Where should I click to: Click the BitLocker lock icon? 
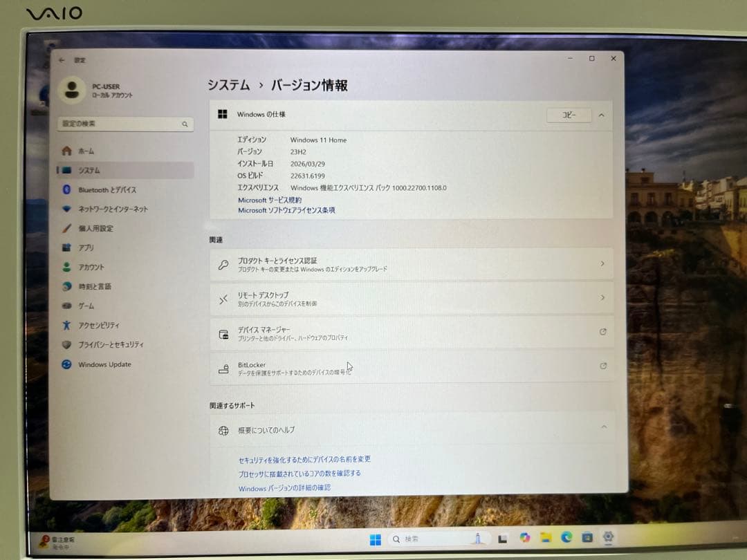coord(223,368)
